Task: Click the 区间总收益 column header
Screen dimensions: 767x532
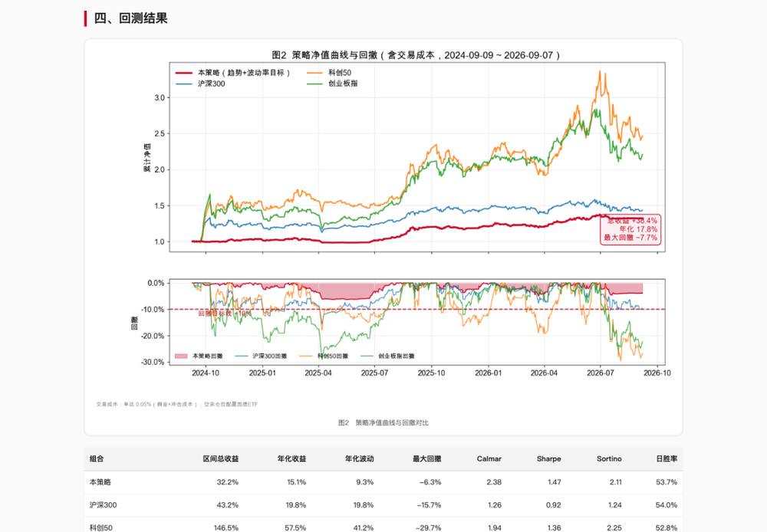Action: pos(221,458)
